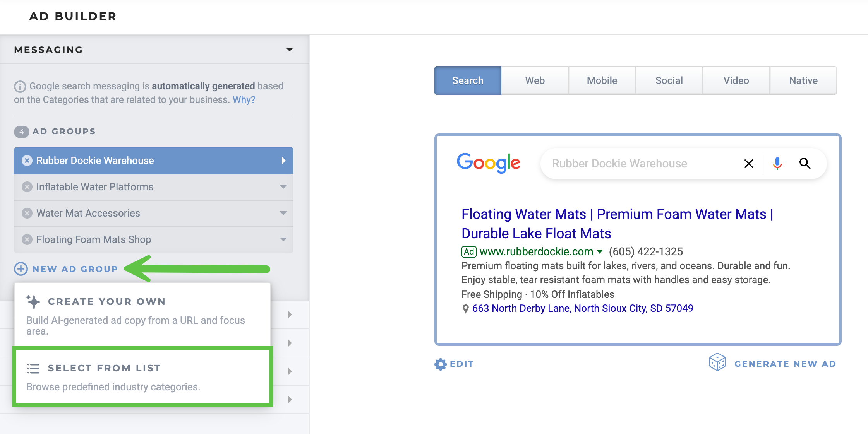
Task: Expand the Floating Foam Mats Shop dropdown
Action: coord(283,239)
